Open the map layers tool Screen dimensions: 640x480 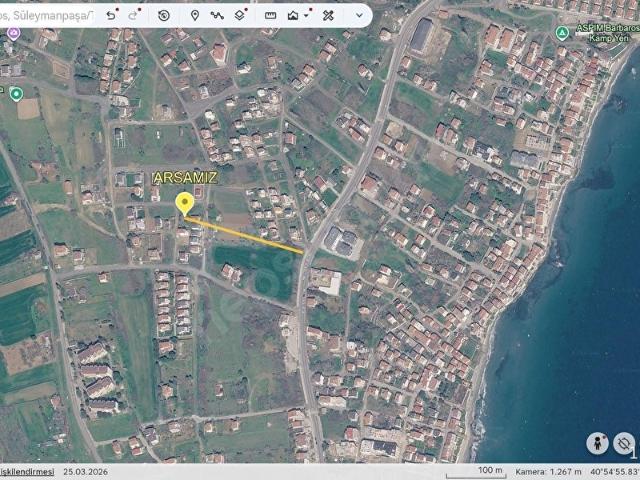click(x=240, y=16)
